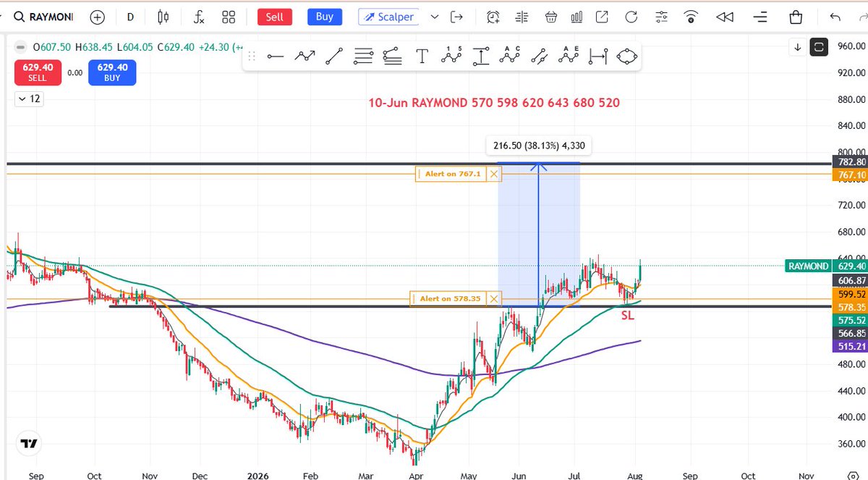Click the shopping bag icon
This screenshot has width=868, height=480.
(796, 17)
